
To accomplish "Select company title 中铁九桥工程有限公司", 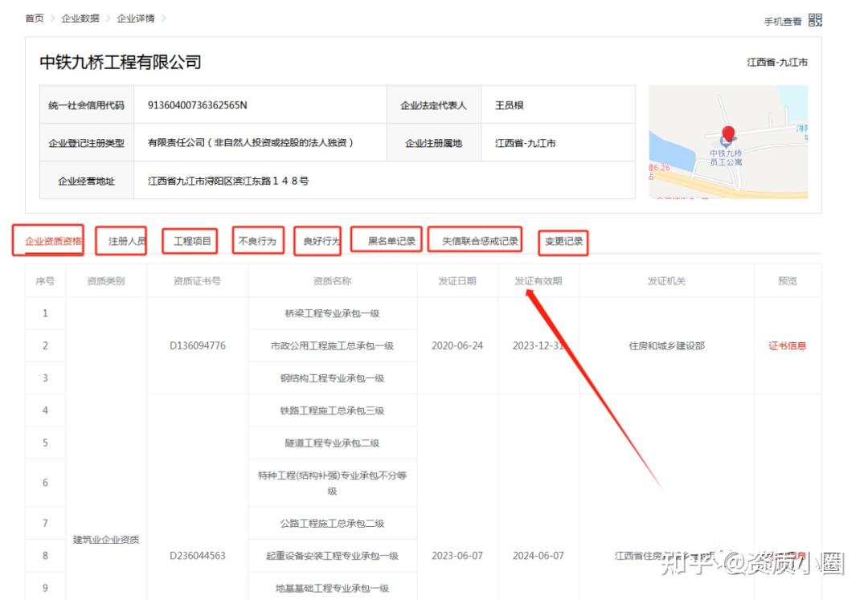I will (x=120, y=62).
